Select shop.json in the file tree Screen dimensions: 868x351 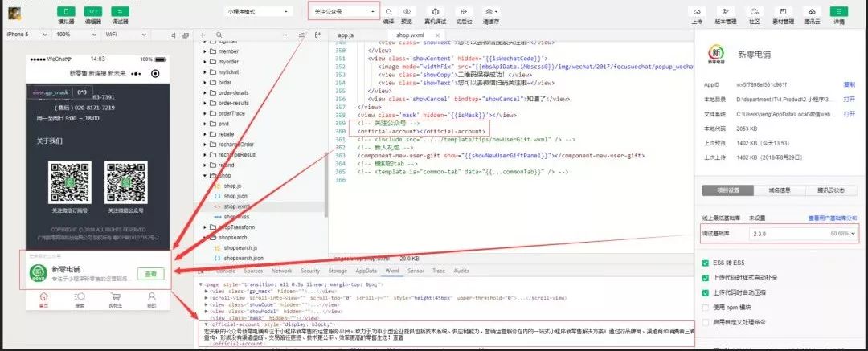pos(235,196)
